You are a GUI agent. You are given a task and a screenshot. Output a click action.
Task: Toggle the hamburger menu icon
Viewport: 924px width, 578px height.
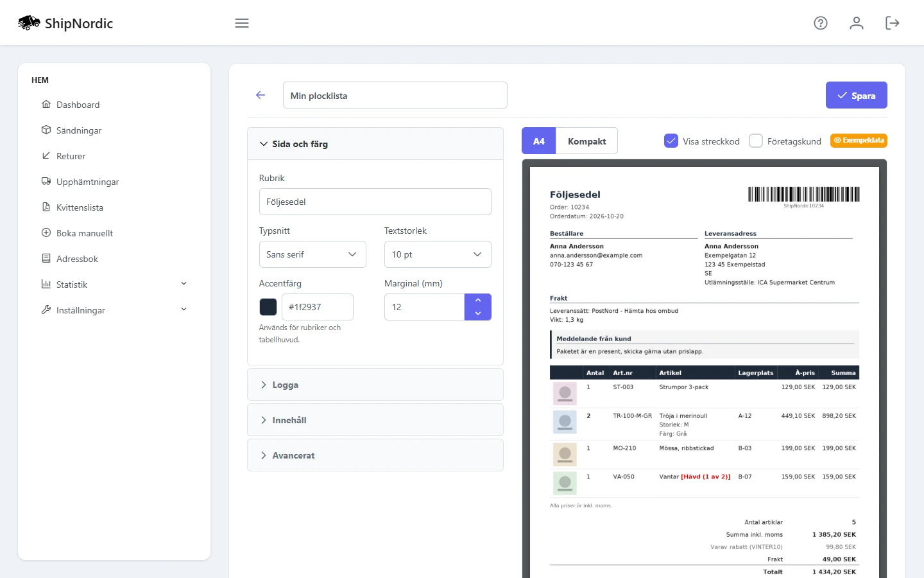tap(242, 23)
